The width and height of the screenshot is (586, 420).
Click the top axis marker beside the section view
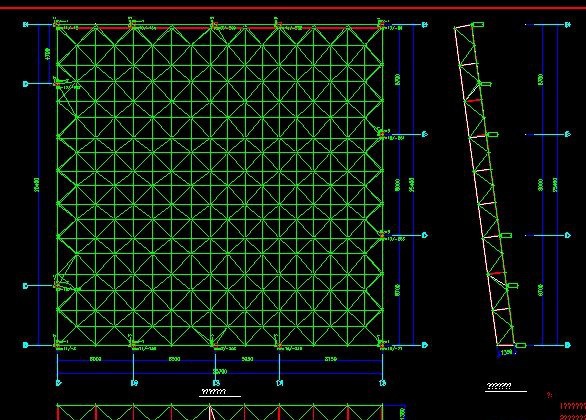(568, 25)
